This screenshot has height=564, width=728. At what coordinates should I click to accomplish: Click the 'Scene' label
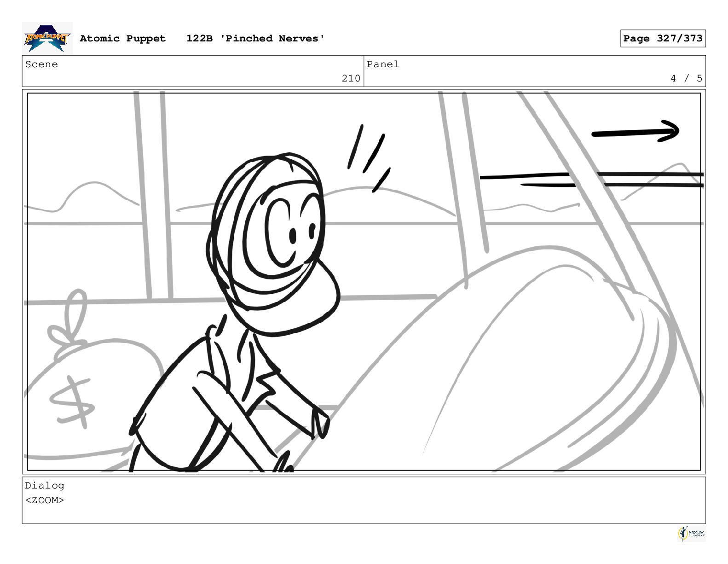(41, 64)
